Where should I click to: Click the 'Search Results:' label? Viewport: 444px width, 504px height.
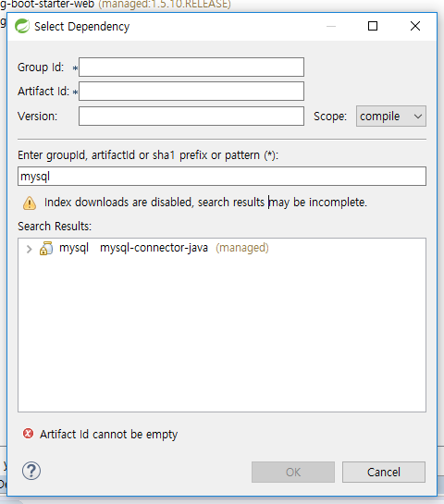55,227
